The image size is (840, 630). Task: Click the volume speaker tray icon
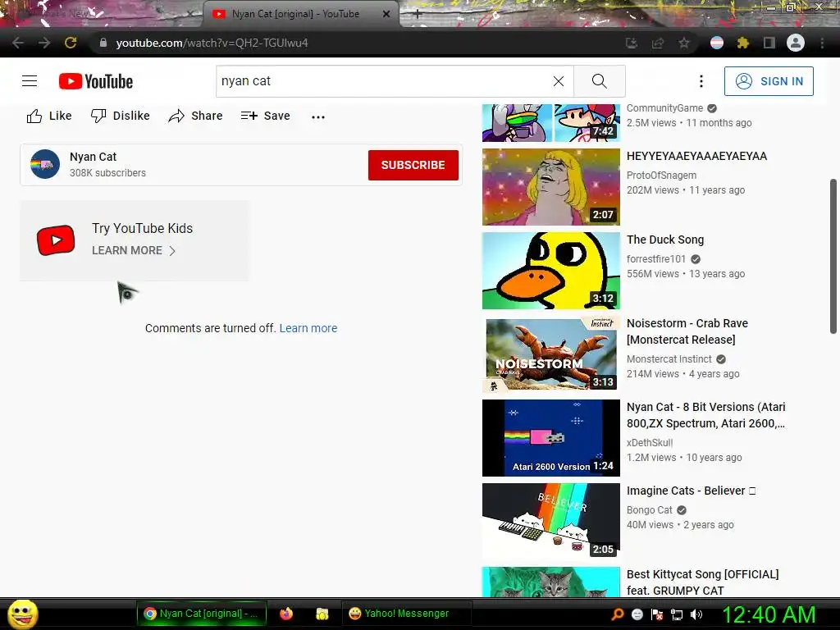pos(696,614)
